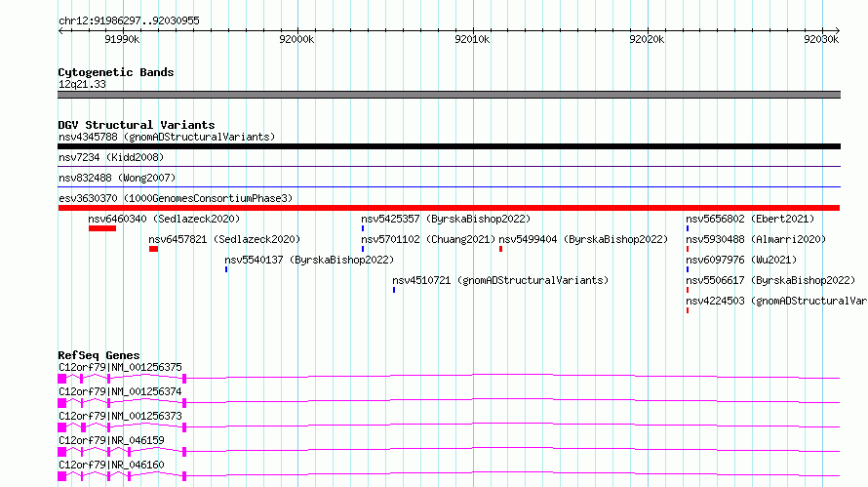868x487 pixels.
Task: Click the 92000k ruler tick label
Action: tap(296, 39)
